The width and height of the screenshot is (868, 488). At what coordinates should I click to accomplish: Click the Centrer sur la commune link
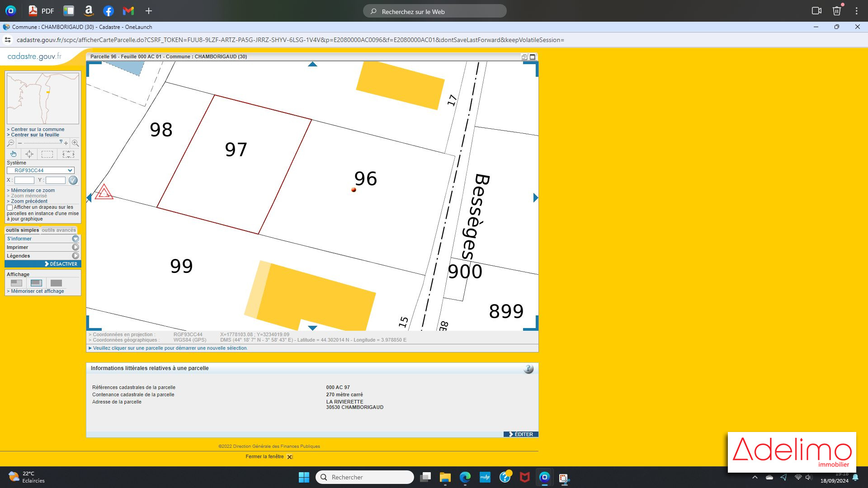point(38,129)
